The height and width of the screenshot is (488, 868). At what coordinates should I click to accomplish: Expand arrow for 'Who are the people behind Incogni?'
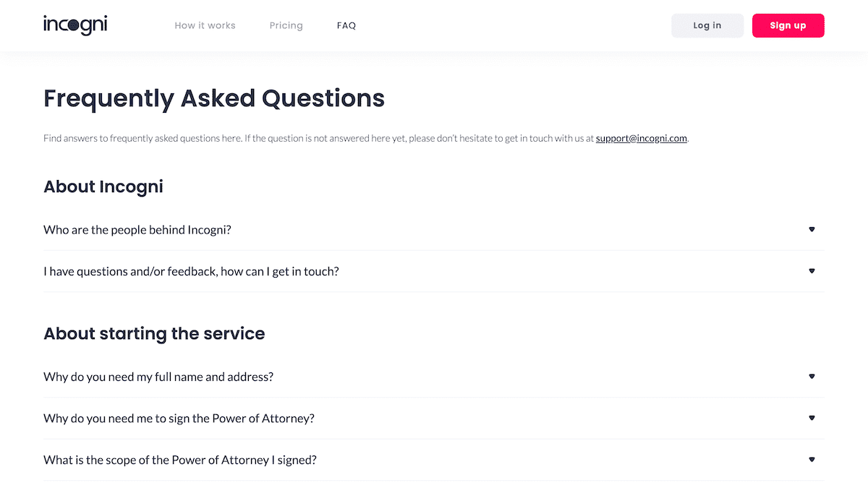tap(812, 229)
